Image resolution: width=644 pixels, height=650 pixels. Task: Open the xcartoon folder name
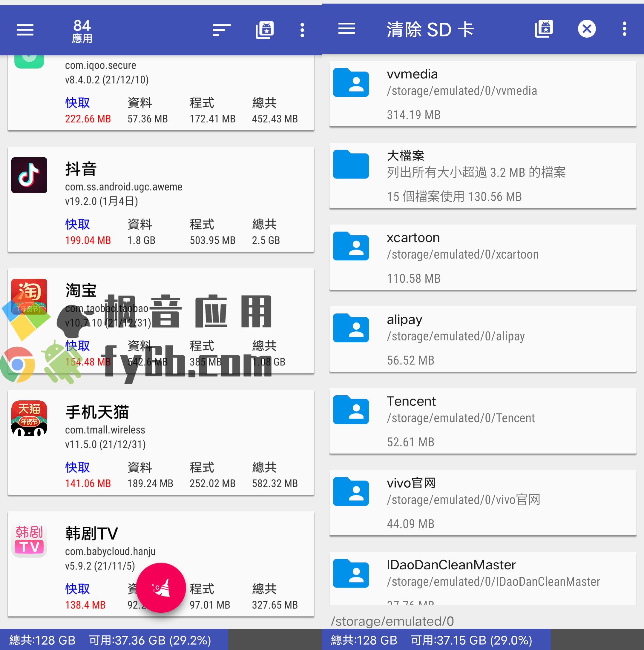tap(413, 238)
